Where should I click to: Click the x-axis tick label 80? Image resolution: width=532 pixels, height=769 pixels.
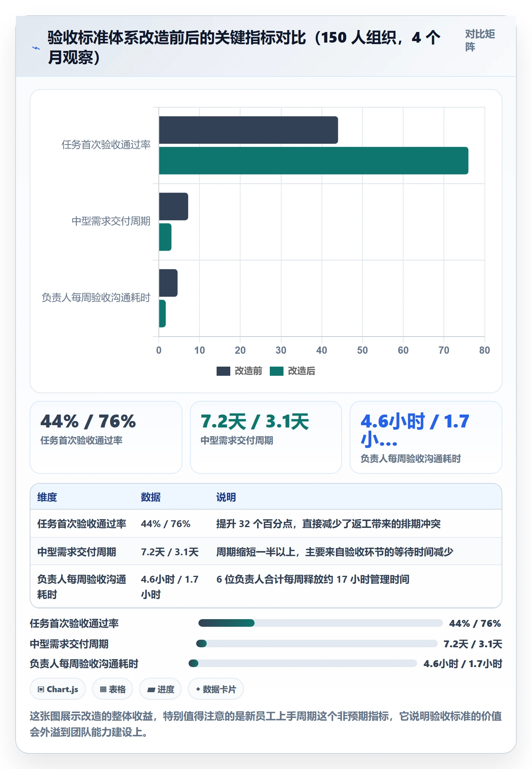coord(484,350)
